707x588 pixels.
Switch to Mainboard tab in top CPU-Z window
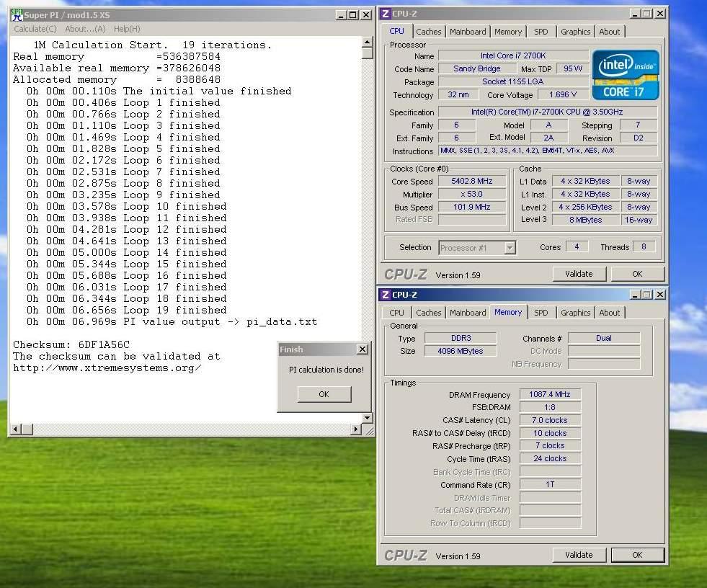pos(468,32)
